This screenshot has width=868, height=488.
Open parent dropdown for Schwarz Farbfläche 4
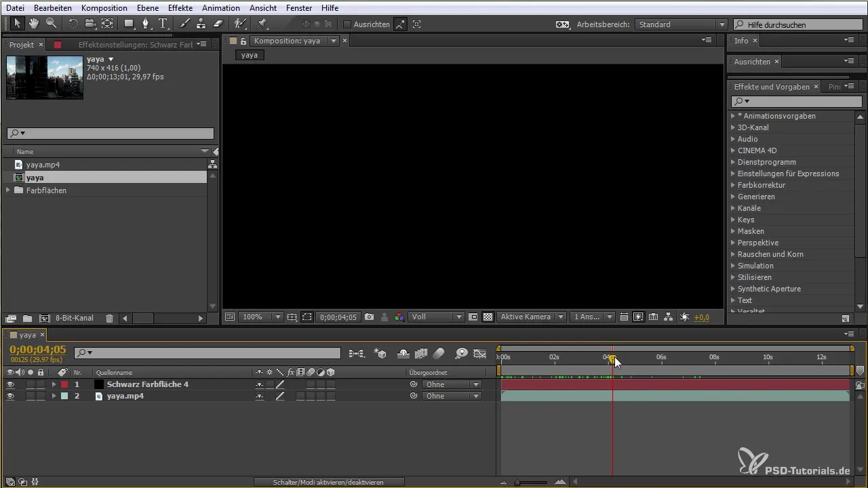[452, 384]
